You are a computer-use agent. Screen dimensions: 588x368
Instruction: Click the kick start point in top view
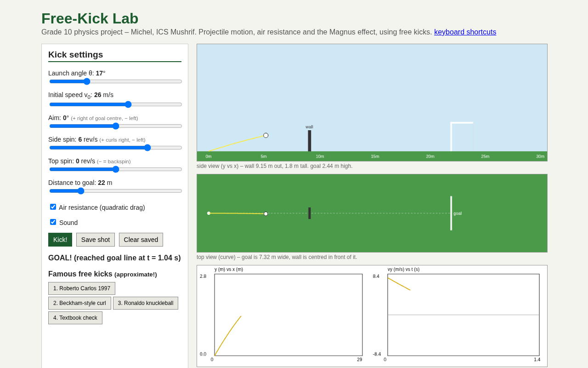coord(209,213)
